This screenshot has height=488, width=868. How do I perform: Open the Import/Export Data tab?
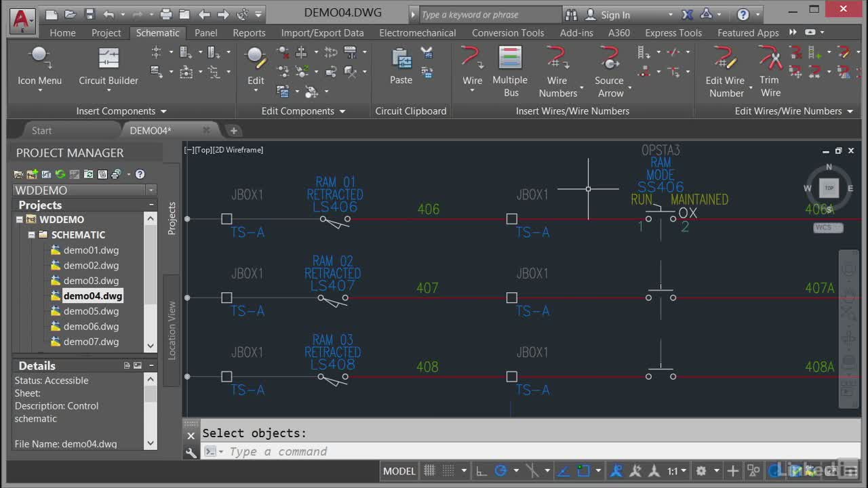[323, 33]
